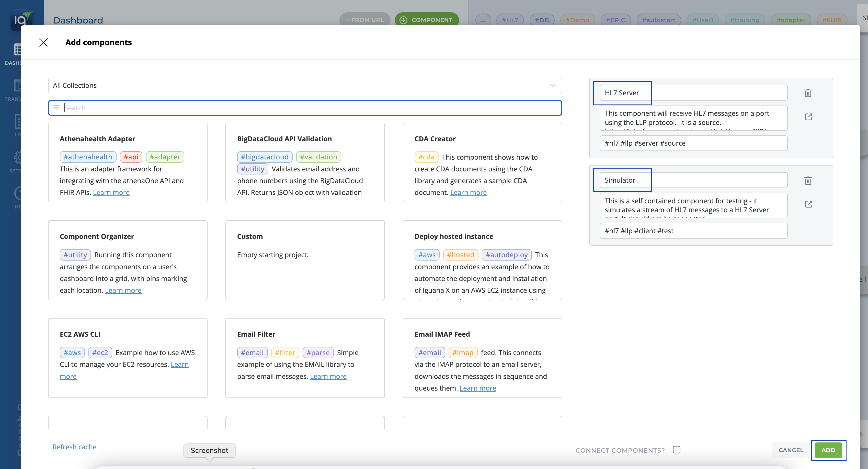Click the #imap tag
The width and height of the screenshot is (868, 469).
pyautogui.click(x=463, y=353)
